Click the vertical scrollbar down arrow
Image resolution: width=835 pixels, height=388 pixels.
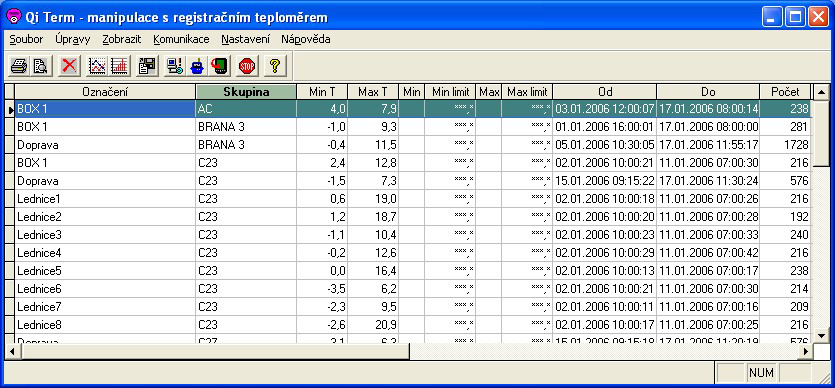822,335
